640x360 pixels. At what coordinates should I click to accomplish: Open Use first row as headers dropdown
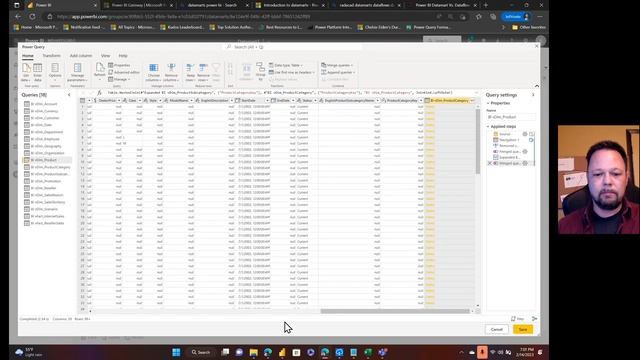[x=292, y=72]
